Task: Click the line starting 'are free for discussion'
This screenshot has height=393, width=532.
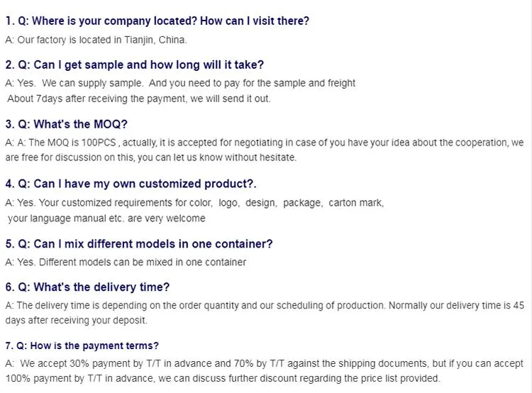Action: 150,157
